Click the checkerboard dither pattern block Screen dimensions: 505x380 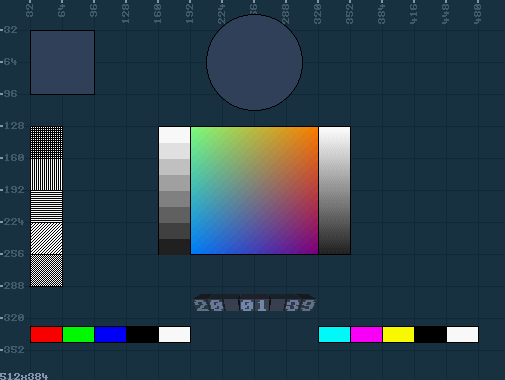click(46, 270)
